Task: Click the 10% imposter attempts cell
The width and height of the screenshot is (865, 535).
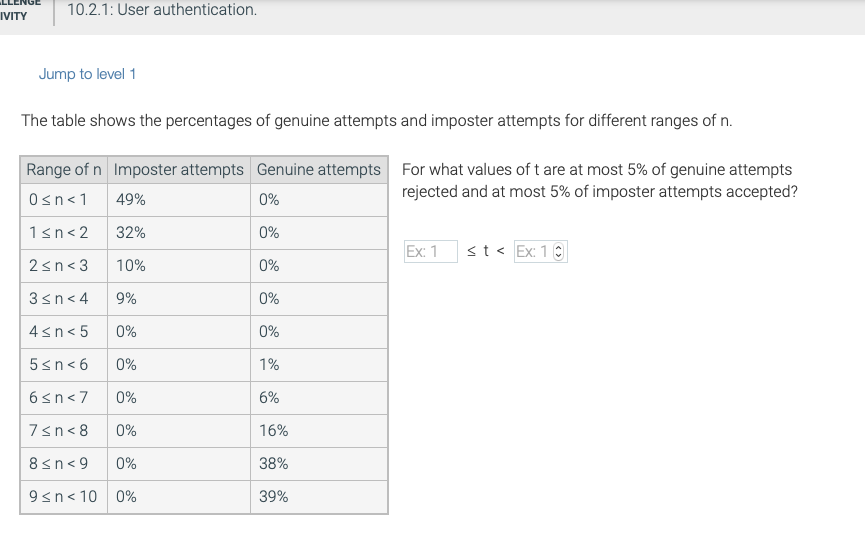Action: tap(179, 266)
